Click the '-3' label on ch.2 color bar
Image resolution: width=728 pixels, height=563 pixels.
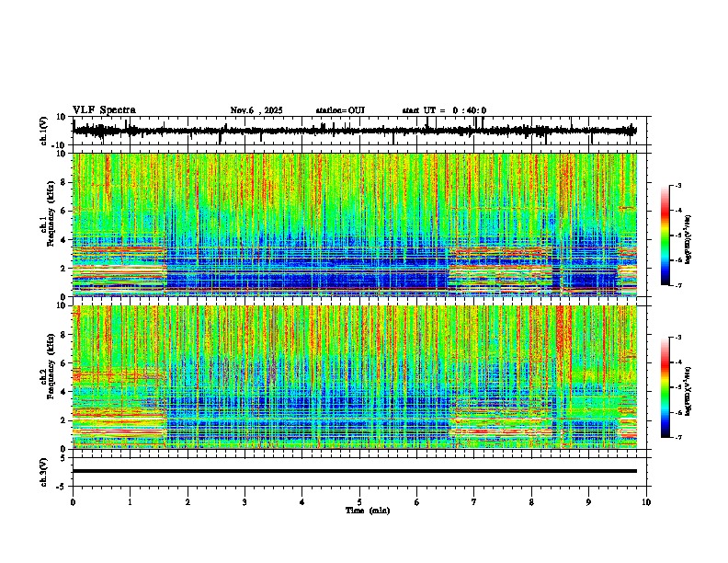pyautogui.click(x=678, y=338)
